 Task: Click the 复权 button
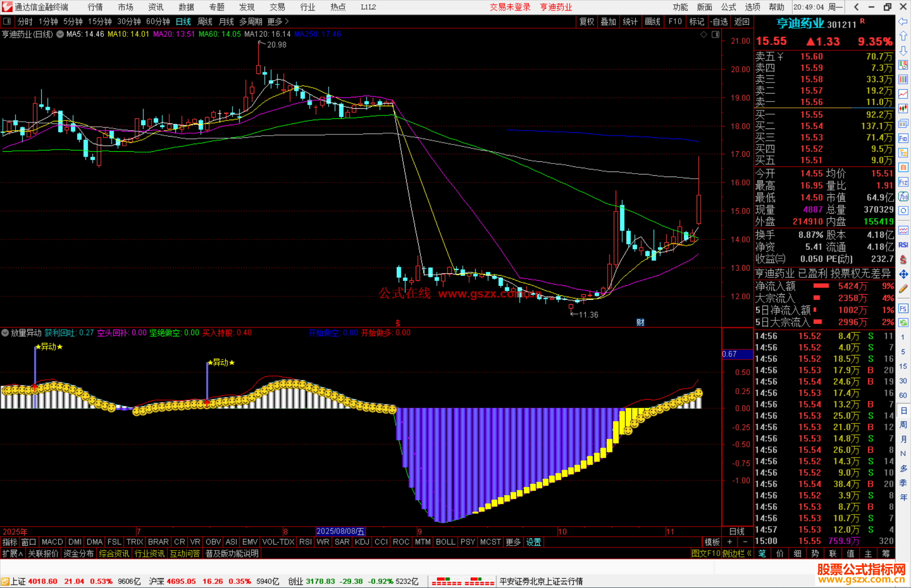pos(586,21)
